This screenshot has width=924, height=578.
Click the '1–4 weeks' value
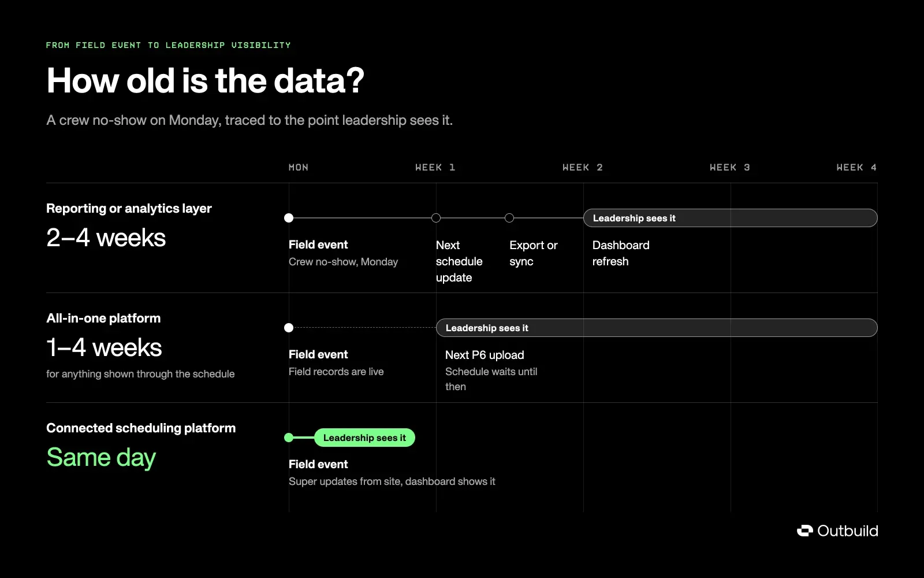click(x=104, y=348)
